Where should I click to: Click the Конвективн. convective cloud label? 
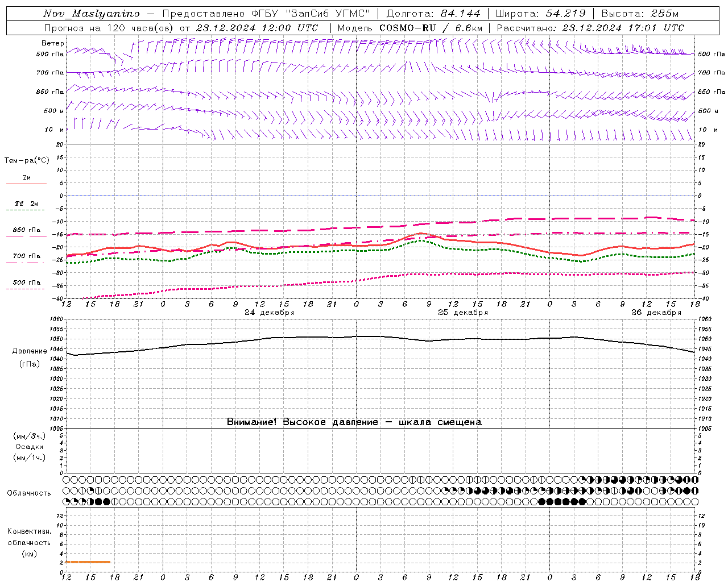point(30,531)
